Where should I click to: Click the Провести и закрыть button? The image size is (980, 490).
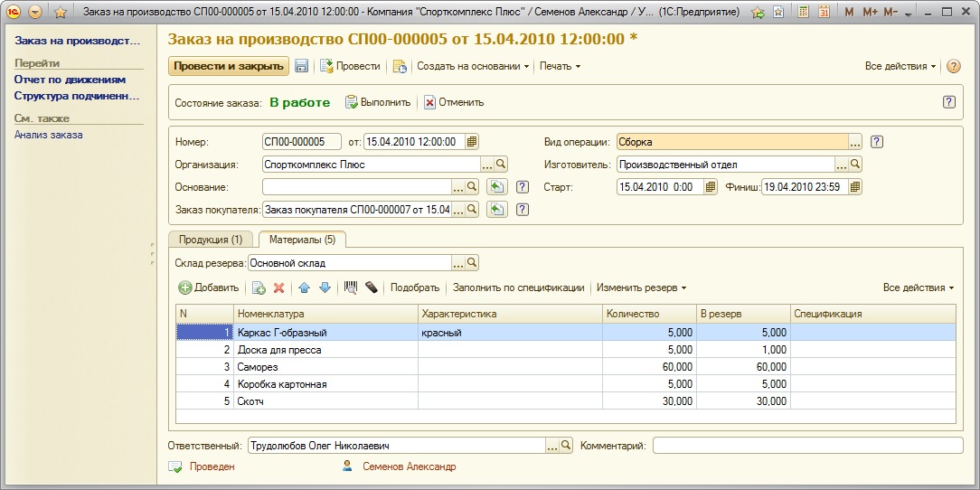coord(228,66)
